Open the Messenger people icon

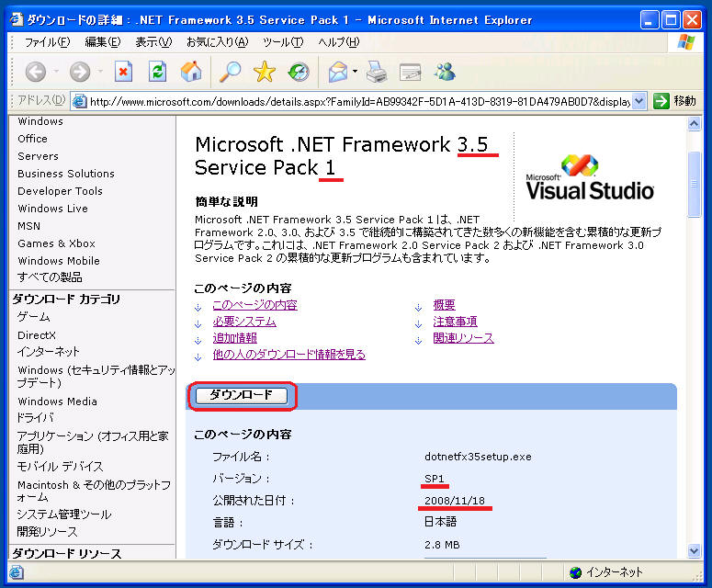[x=445, y=72]
